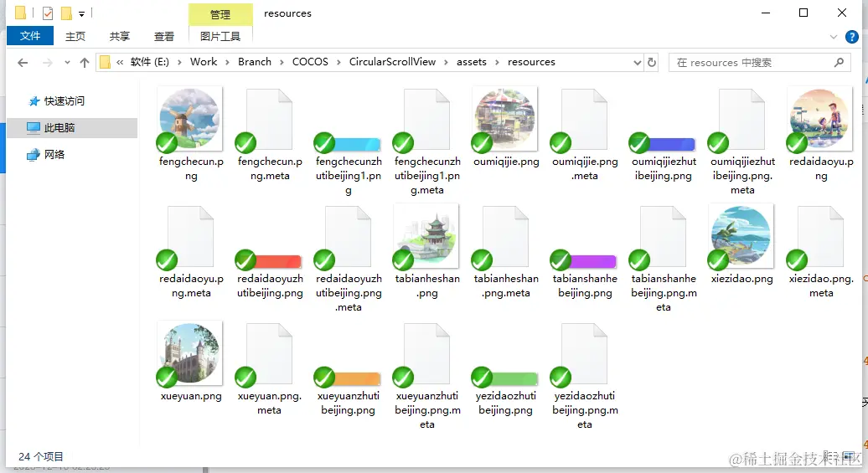
Task: Go up one folder level
Action: point(84,63)
